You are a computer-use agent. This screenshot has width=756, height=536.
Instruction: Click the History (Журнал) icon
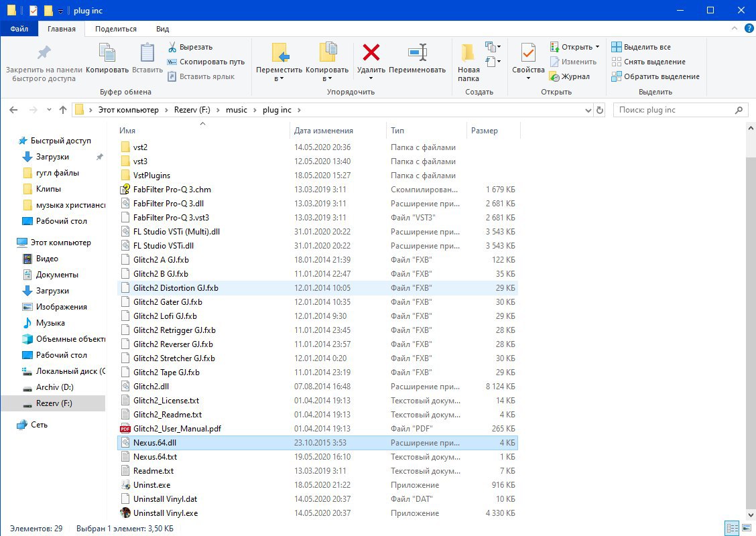click(554, 76)
